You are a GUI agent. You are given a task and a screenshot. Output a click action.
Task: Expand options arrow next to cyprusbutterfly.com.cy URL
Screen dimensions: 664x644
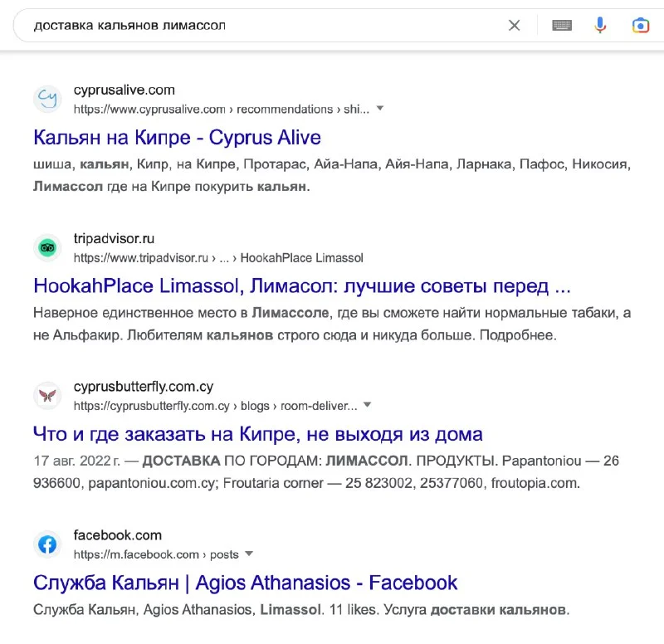368,406
